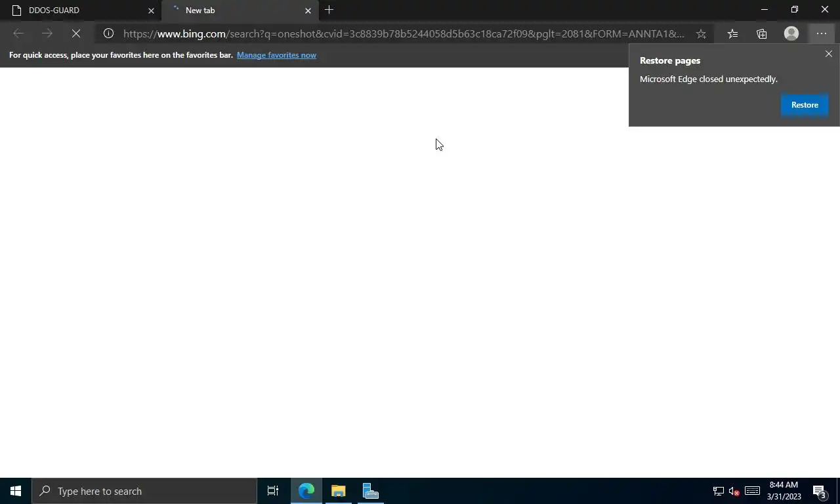Close the New tab tab

coord(308,10)
